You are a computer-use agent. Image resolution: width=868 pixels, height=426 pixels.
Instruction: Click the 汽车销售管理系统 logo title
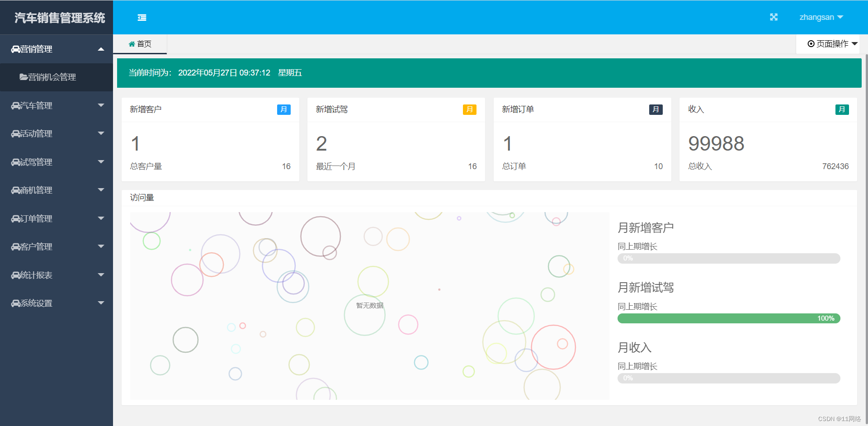tap(60, 18)
